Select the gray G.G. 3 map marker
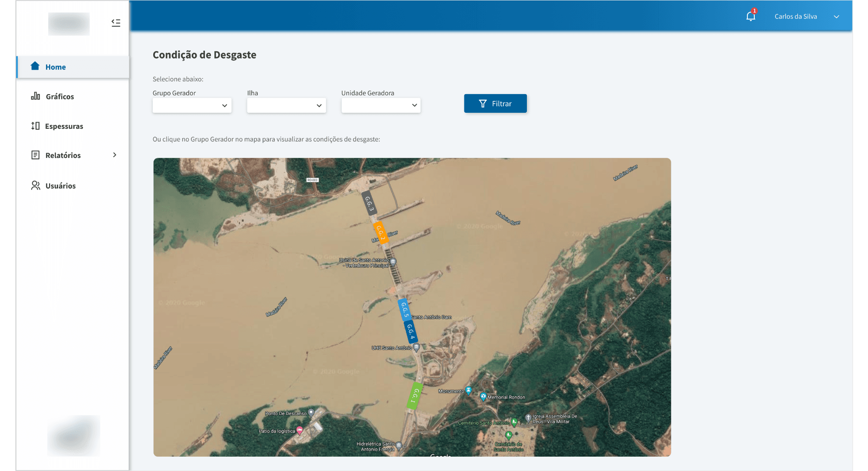868x471 pixels. click(369, 203)
